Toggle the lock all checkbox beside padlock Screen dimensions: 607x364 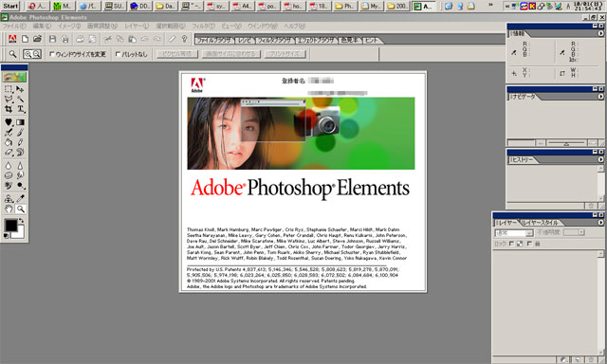coord(529,244)
